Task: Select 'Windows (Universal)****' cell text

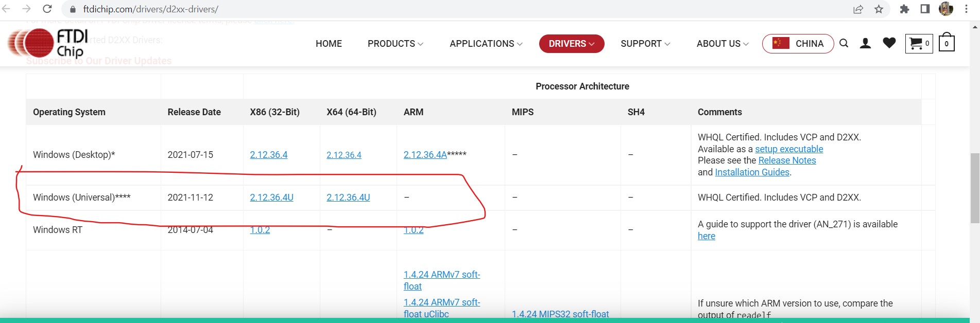Action: (x=82, y=198)
